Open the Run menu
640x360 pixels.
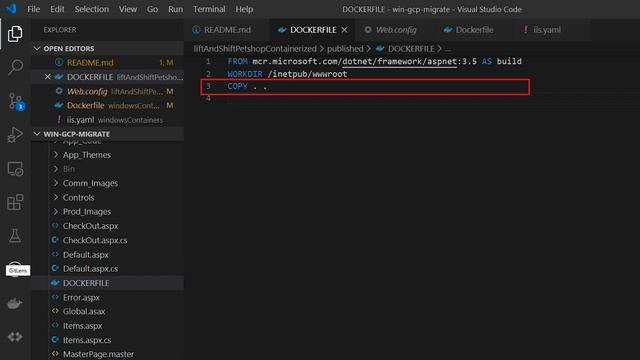pyautogui.click(x=176, y=9)
